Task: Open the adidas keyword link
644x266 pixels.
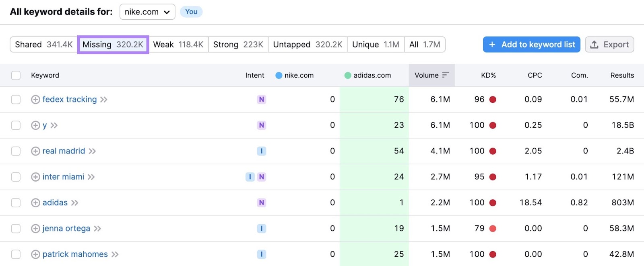Action: click(55, 203)
